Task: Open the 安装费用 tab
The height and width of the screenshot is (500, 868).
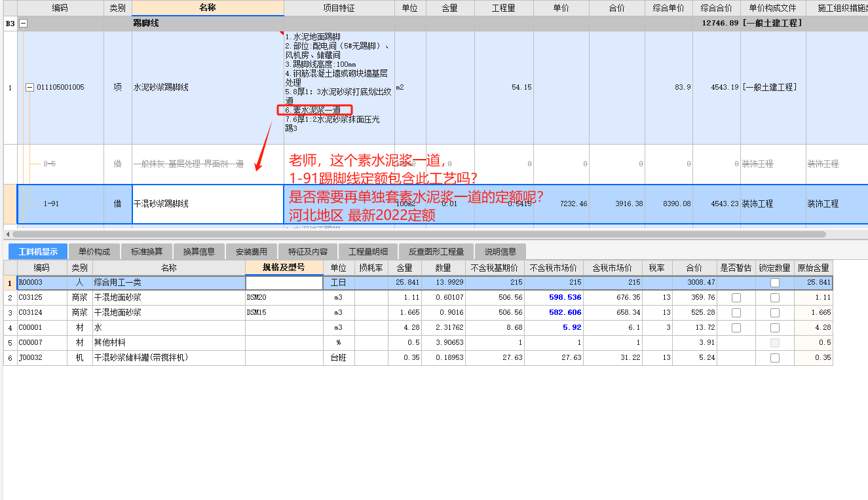Action: coord(252,251)
